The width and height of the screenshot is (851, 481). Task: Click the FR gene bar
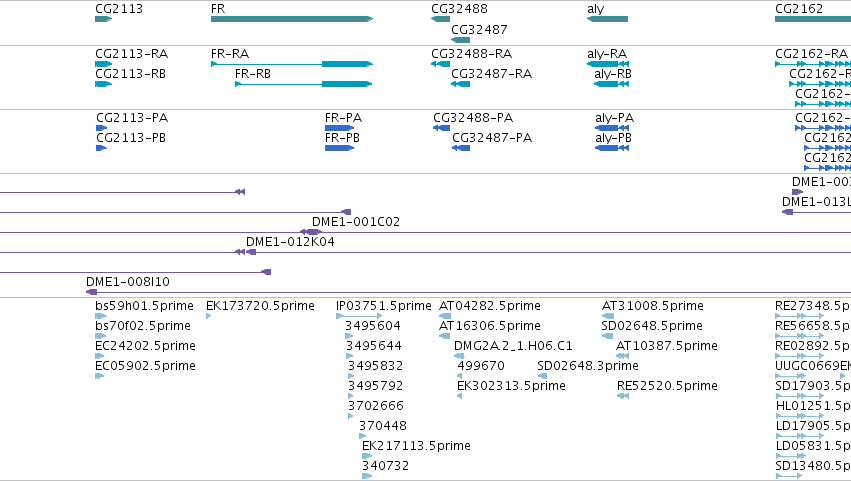click(292, 19)
